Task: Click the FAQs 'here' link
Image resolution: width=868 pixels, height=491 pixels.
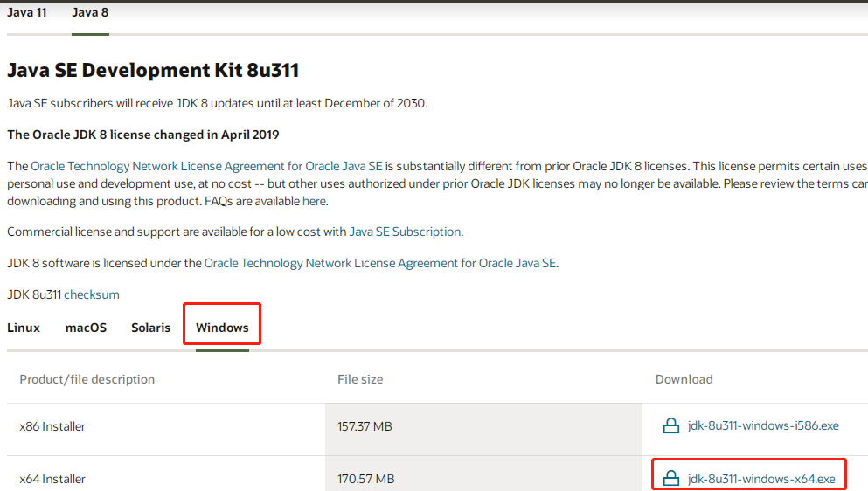Action: point(314,201)
